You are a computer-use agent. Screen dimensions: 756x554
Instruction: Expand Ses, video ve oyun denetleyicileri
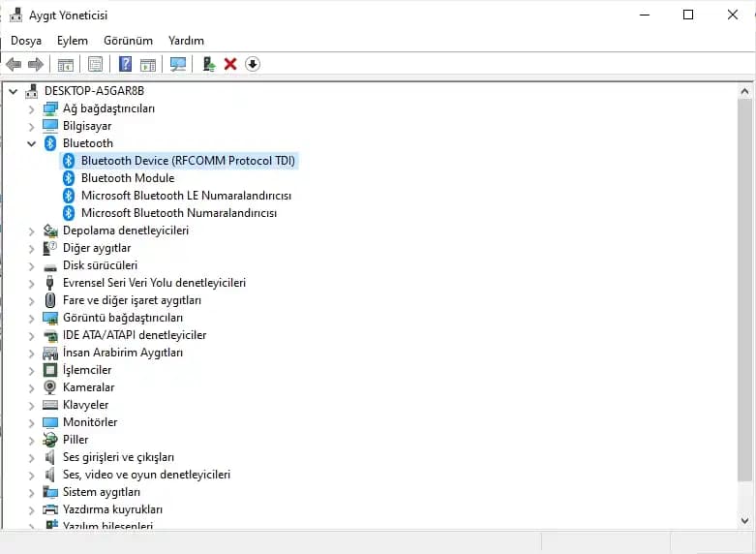(x=32, y=475)
